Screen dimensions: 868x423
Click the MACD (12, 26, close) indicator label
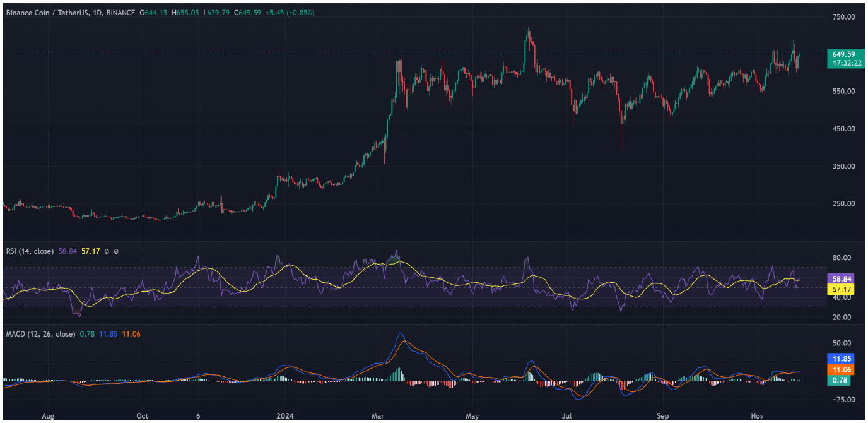coord(37,334)
